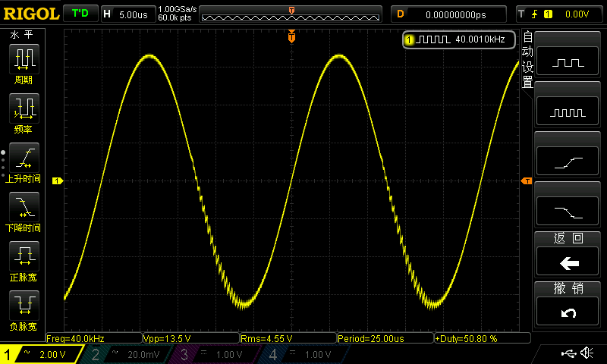Click the 返回 back arrow button
This screenshot has height=364, width=607.
click(568, 261)
